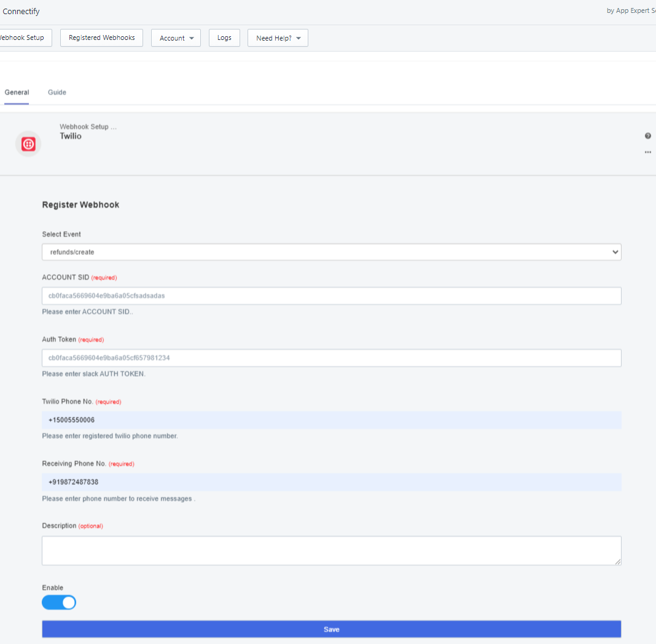Click the Twilio title text
Screen dimensions: 656x644
[71, 136]
